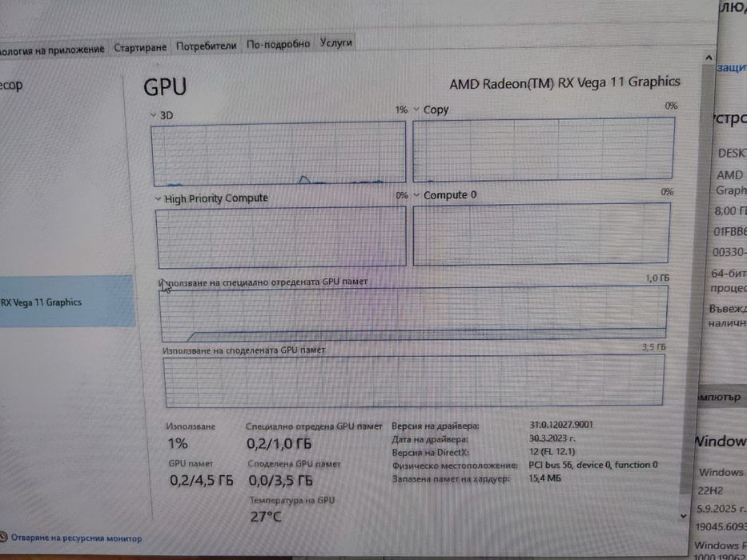Open the 3D engine dropdown

tap(153, 115)
